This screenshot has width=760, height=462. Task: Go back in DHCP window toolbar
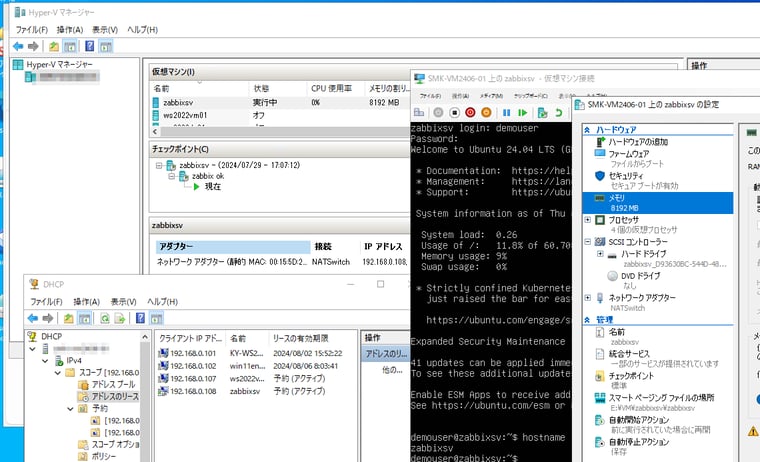33,319
